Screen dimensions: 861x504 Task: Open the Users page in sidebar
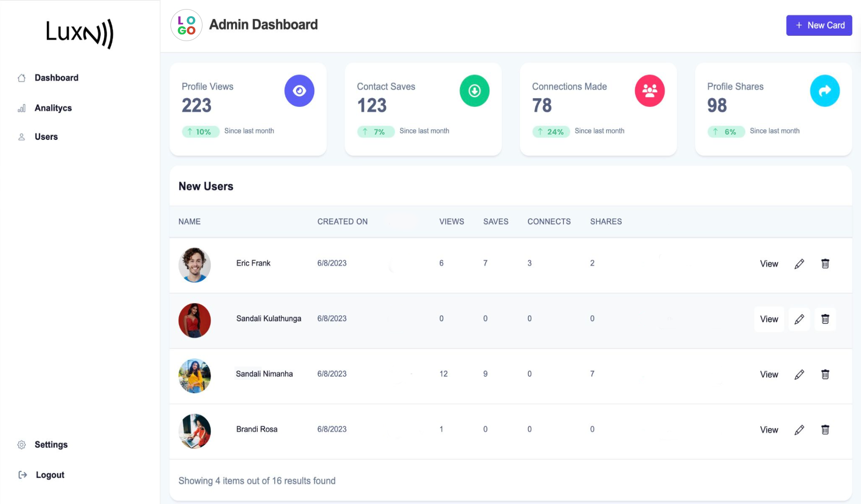(46, 137)
